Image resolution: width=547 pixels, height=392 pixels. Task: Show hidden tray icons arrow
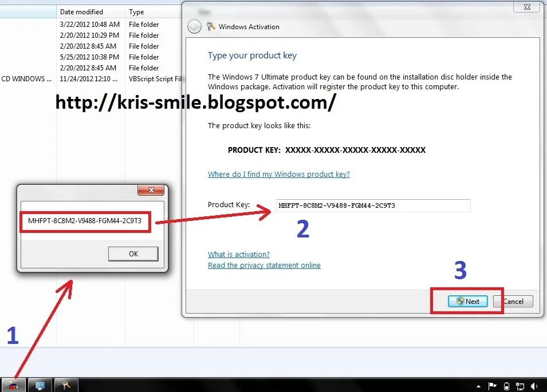point(478,386)
